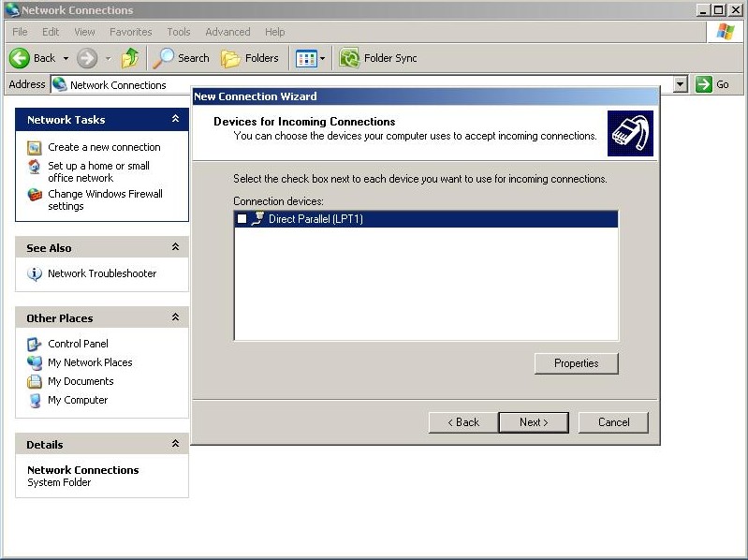Minimize the Network Connections window
Viewport: 748px width, 560px height.
[x=703, y=9]
